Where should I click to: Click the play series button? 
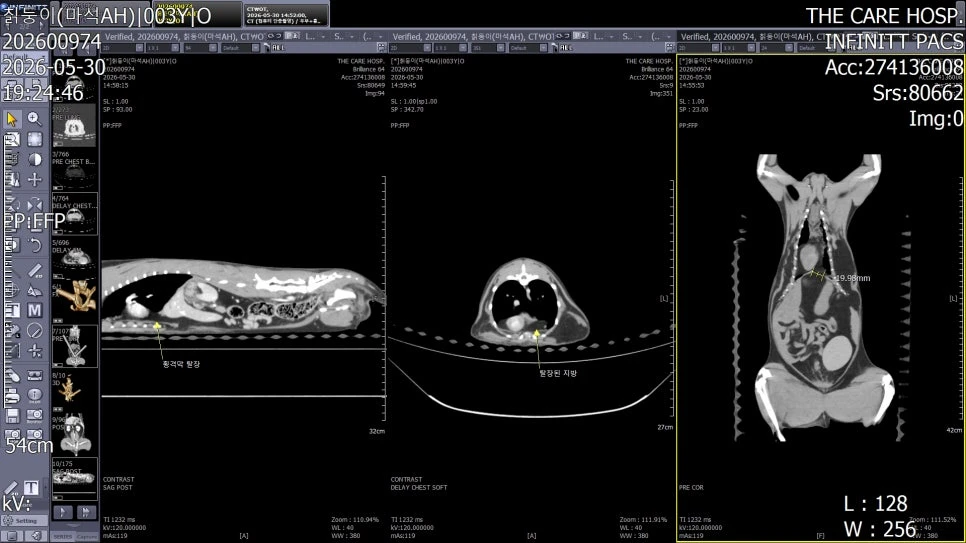[x=63, y=512]
